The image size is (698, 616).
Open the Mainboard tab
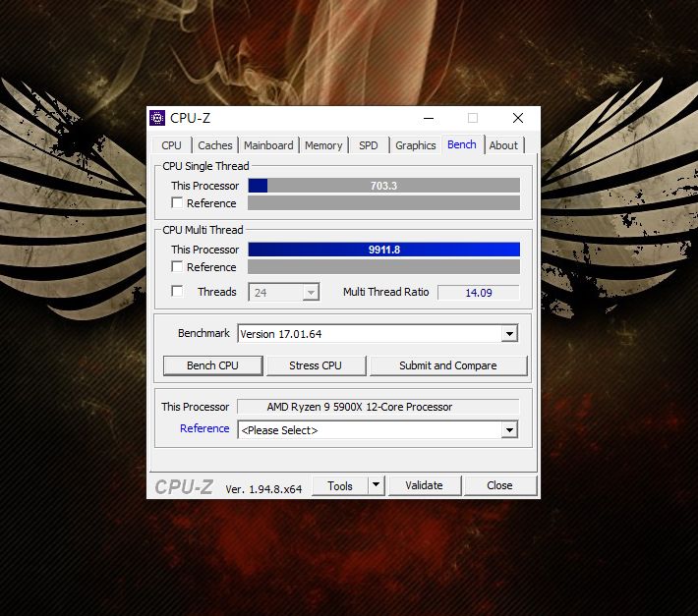click(x=268, y=145)
